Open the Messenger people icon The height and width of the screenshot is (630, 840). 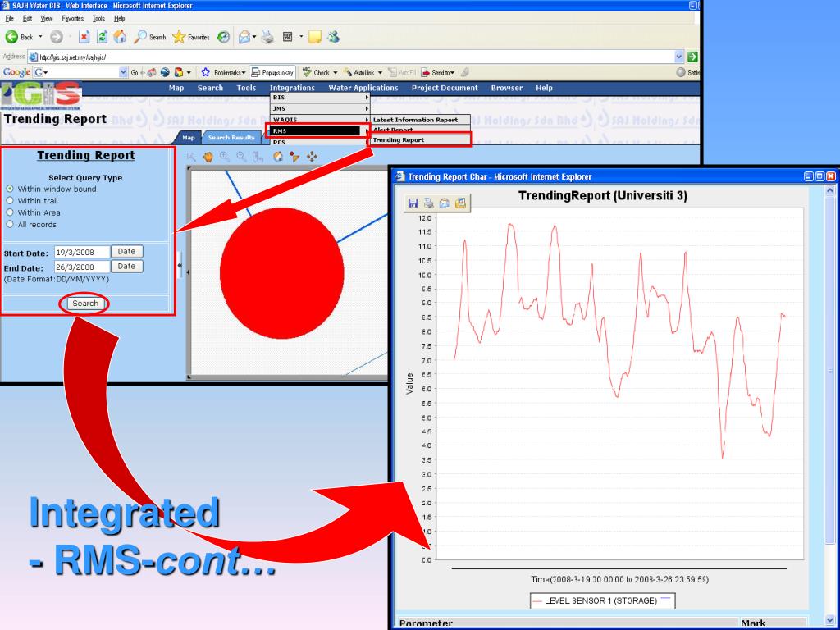[x=333, y=37]
